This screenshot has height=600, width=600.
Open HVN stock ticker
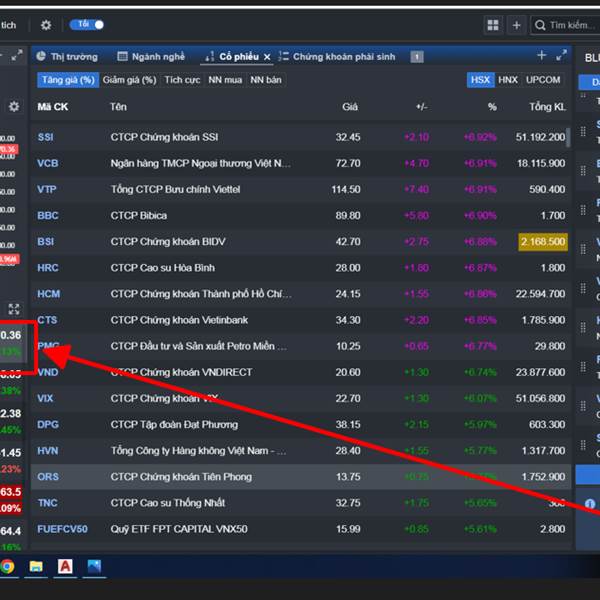pyautogui.click(x=47, y=451)
